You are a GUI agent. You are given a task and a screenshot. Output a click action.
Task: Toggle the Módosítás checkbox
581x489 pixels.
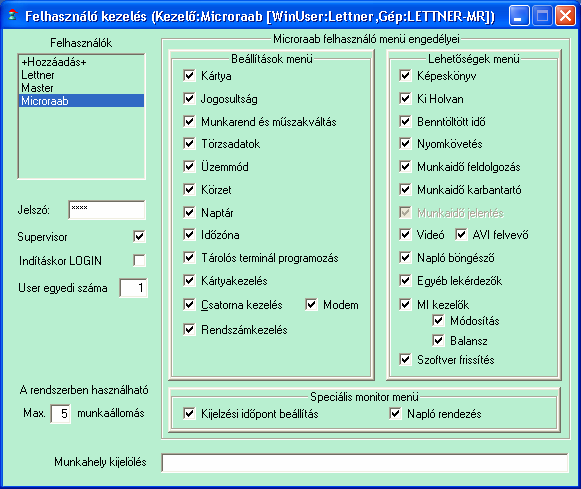[438, 320]
